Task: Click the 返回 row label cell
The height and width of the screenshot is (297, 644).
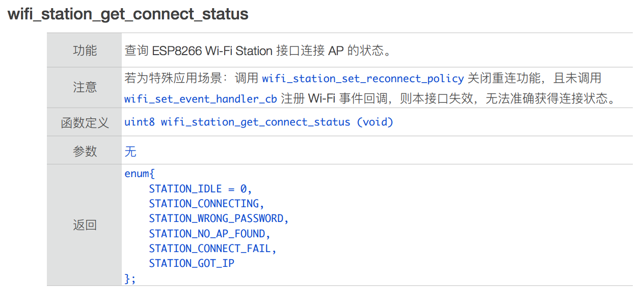Action: pyautogui.click(x=85, y=225)
